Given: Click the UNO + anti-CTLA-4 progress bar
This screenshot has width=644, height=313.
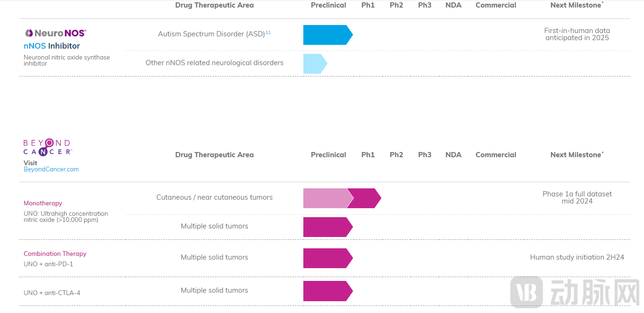Looking at the screenshot, I should (x=326, y=291).
